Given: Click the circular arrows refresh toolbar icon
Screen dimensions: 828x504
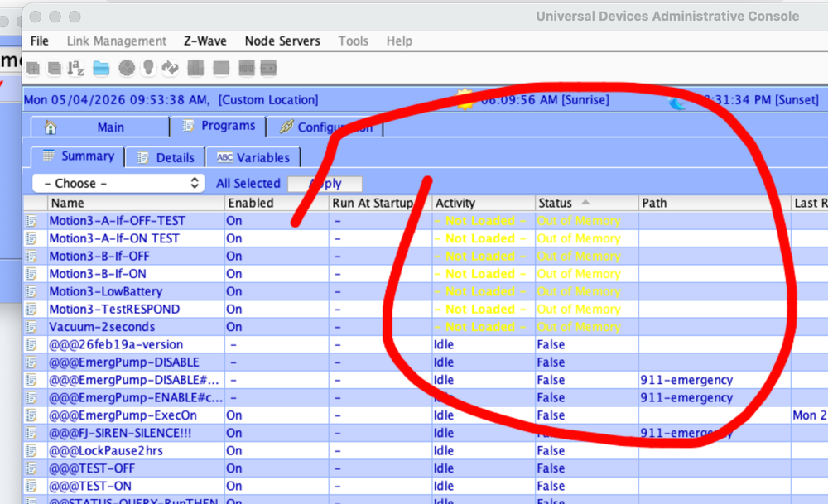Looking at the screenshot, I should point(170,68).
